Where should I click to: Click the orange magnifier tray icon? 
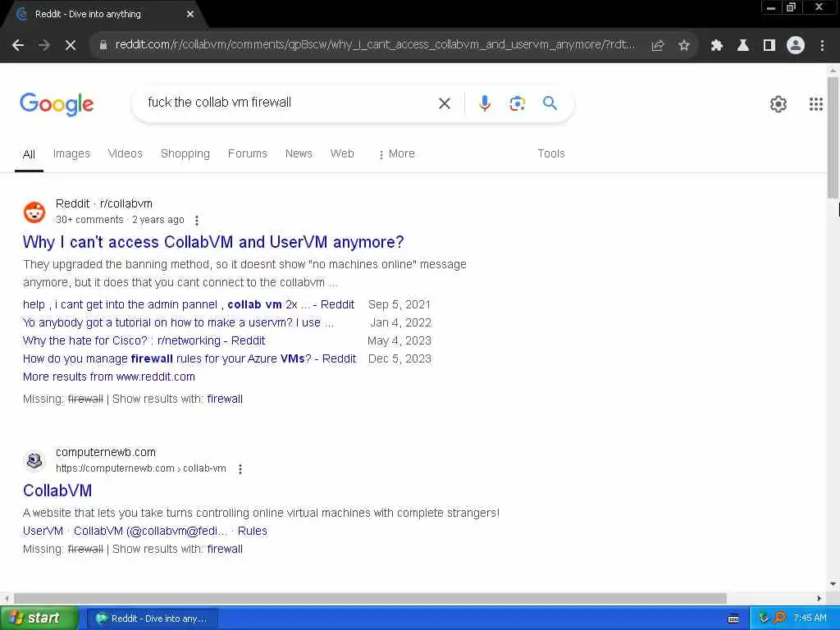779,619
